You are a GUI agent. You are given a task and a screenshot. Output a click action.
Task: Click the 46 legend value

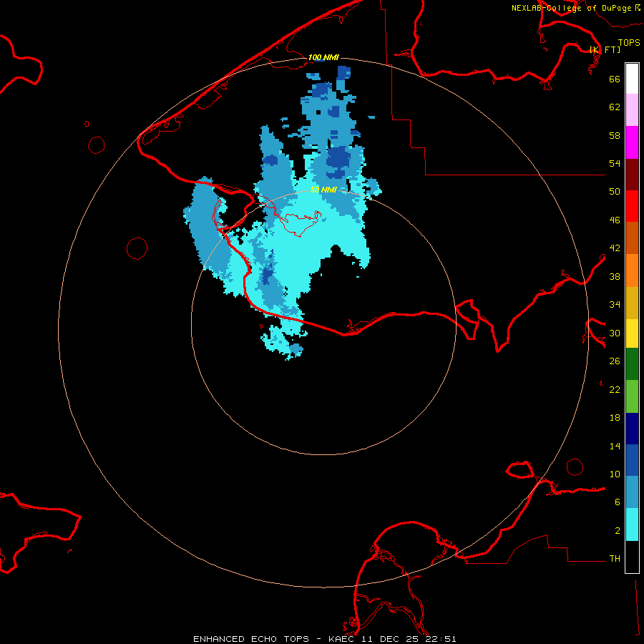615,220
